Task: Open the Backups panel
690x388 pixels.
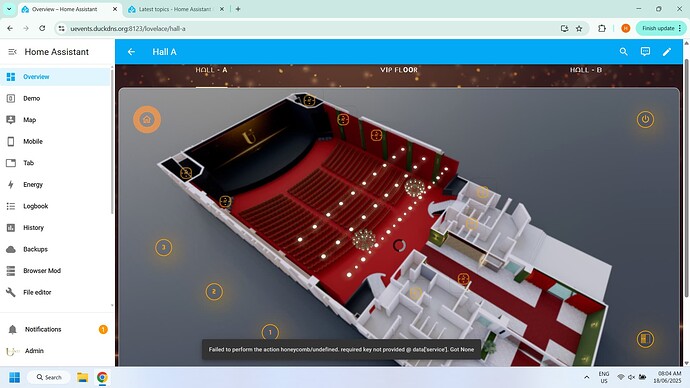Action: (x=55, y=249)
